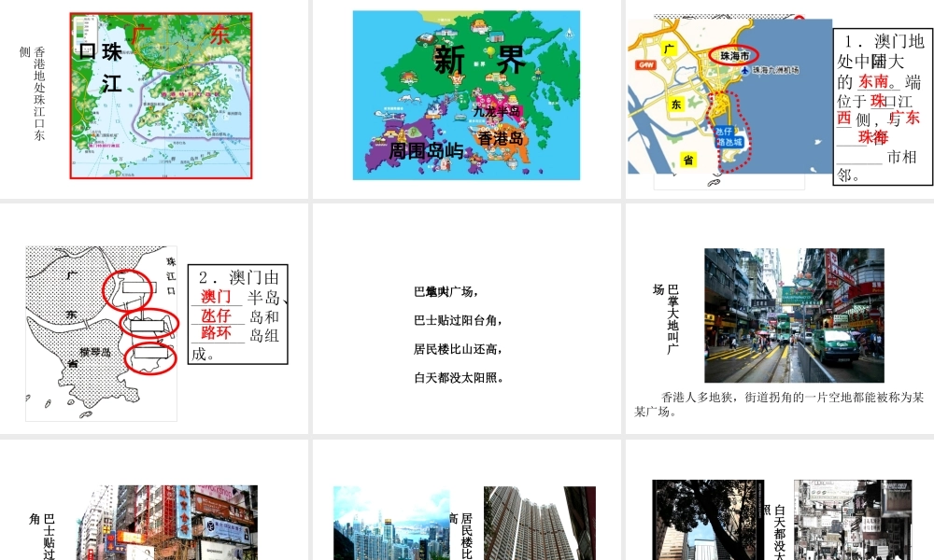The height and width of the screenshot is (560, 934).
Task: Click the 香港岛 label on orange island
Action: [x=501, y=139]
